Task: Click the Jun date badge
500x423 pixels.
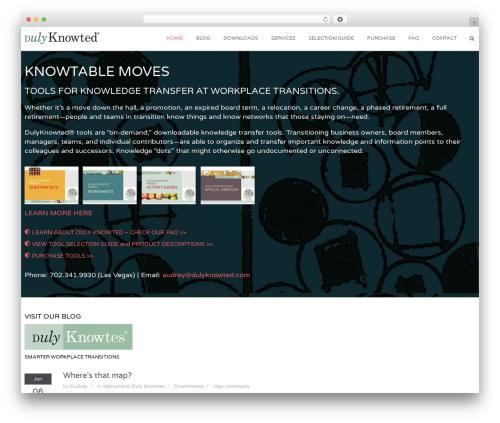Action: 38,379
